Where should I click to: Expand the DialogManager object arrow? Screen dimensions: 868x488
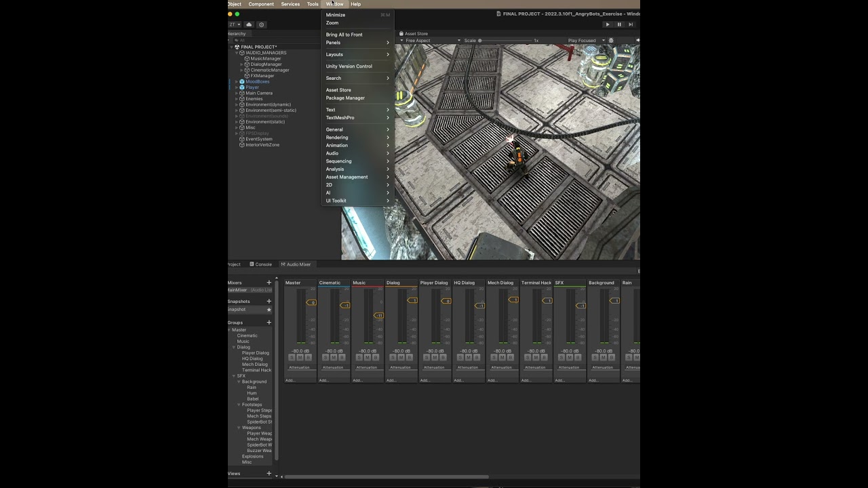click(x=242, y=64)
